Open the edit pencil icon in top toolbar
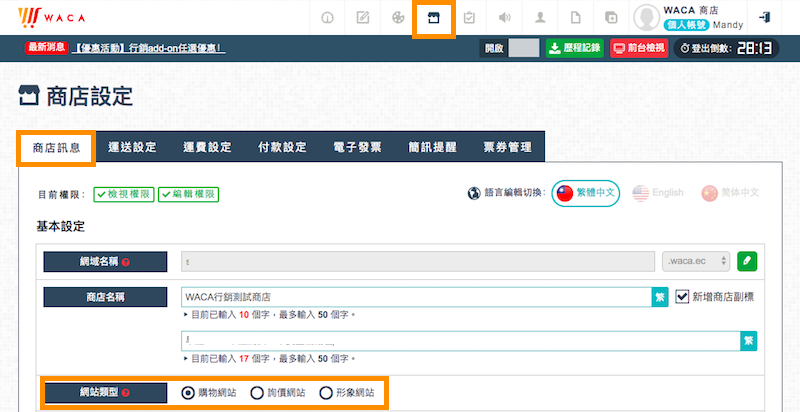This screenshot has width=800, height=412. pyautogui.click(x=362, y=18)
